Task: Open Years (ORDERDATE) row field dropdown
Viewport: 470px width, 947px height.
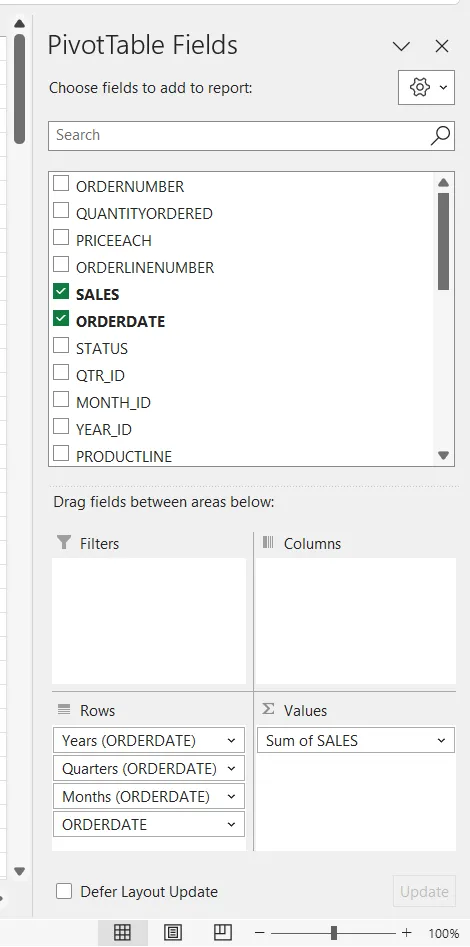Action: (x=231, y=740)
